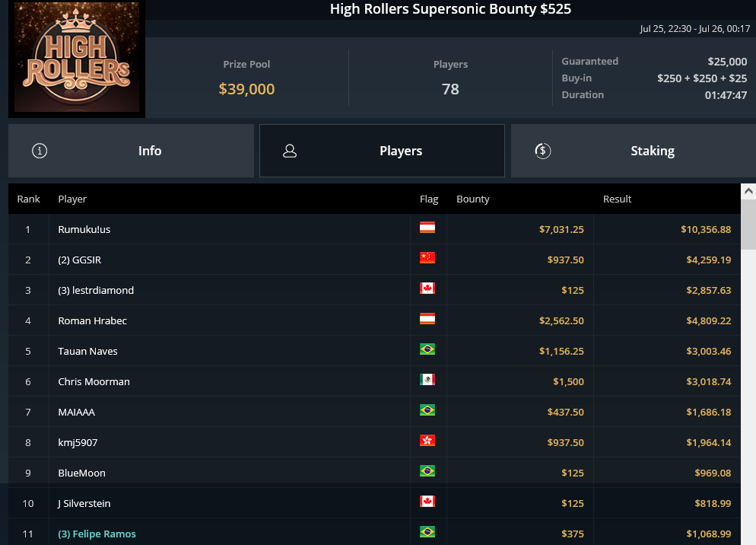Click the Brazil flag for BlueMoon
756x545 pixels.
pyautogui.click(x=427, y=470)
